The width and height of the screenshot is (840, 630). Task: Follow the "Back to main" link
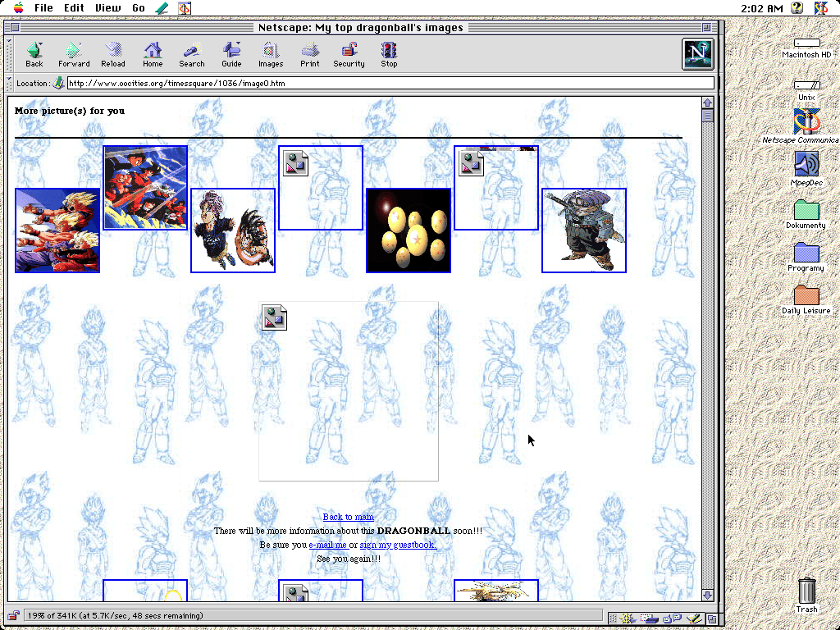[x=348, y=517]
